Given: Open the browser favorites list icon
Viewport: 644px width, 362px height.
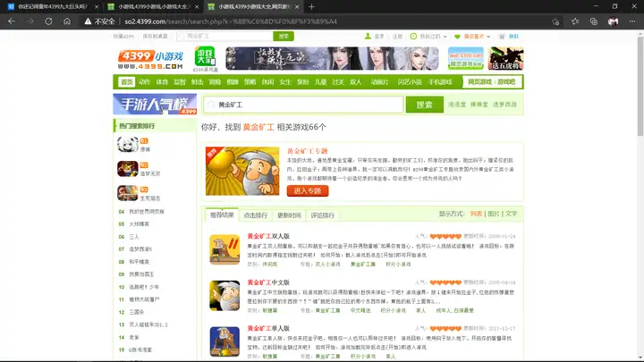Looking at the screenshot, I should [575, 21].
